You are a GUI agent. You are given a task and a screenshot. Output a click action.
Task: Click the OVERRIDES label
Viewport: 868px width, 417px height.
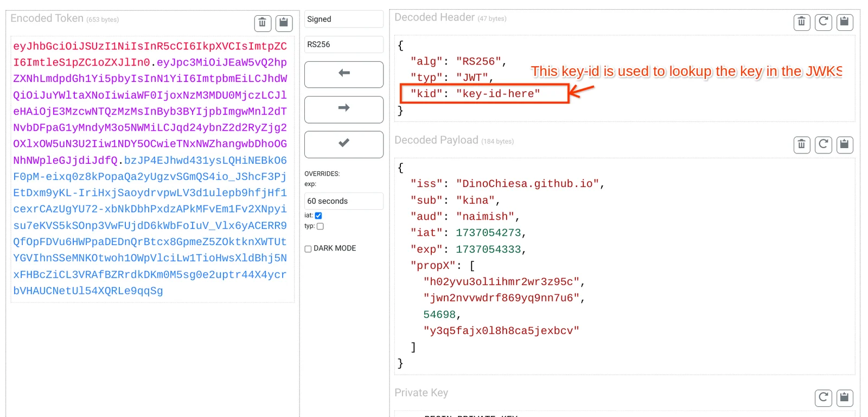322,174
